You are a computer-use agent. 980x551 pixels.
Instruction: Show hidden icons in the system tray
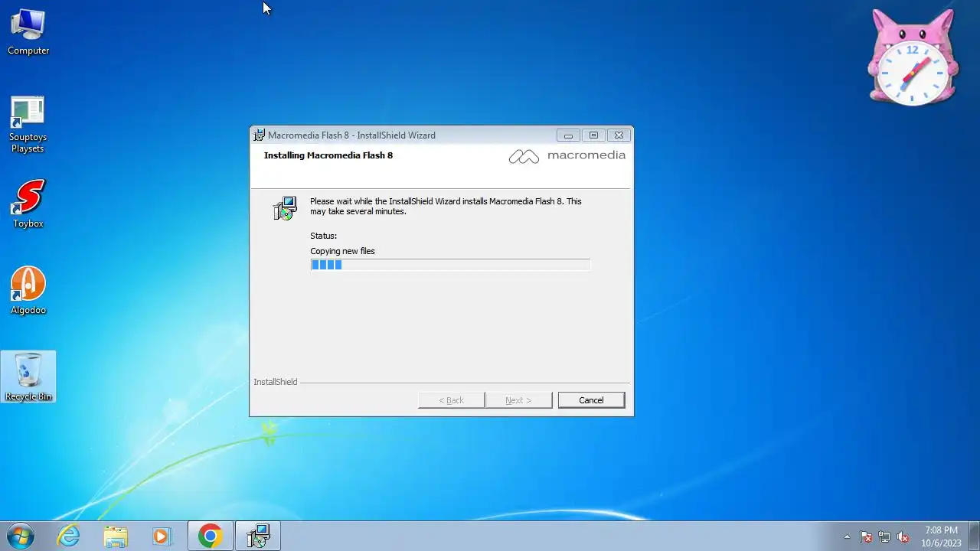click(x=847, y=536)
